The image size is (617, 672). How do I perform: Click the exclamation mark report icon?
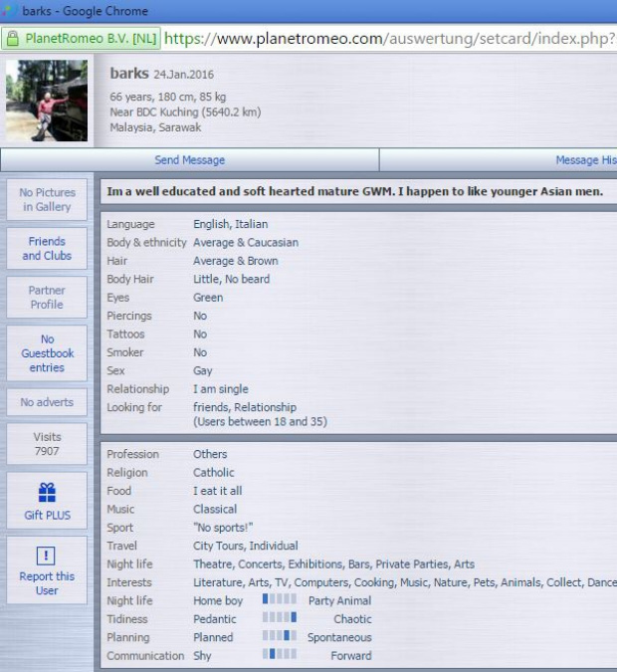click(x=47, y=556)
